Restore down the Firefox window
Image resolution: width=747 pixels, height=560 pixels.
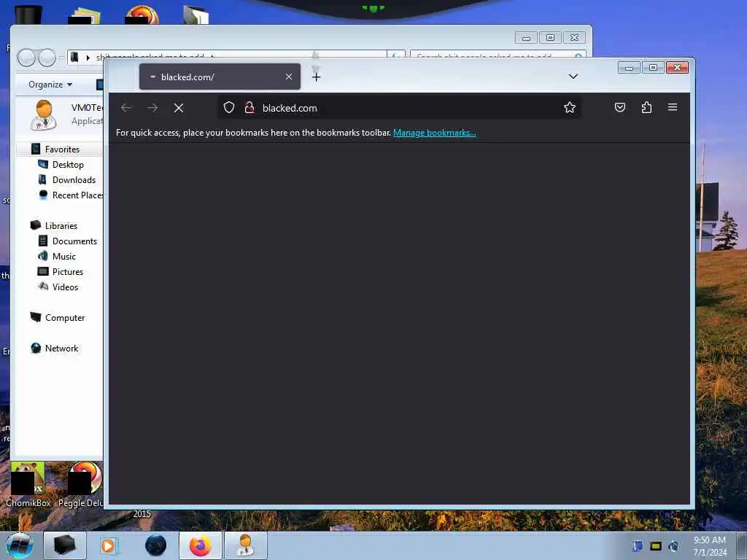click(653, 68)
